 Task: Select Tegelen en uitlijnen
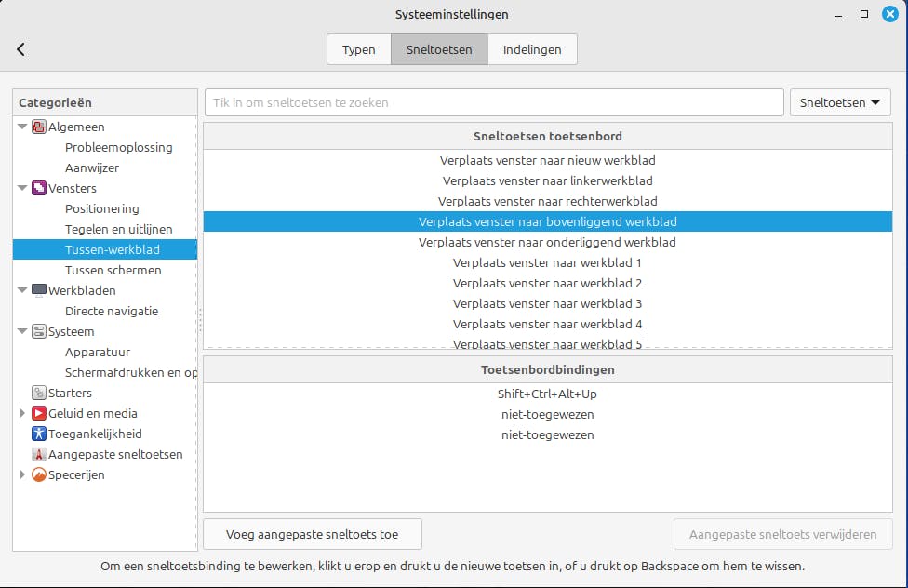[119, 229]
